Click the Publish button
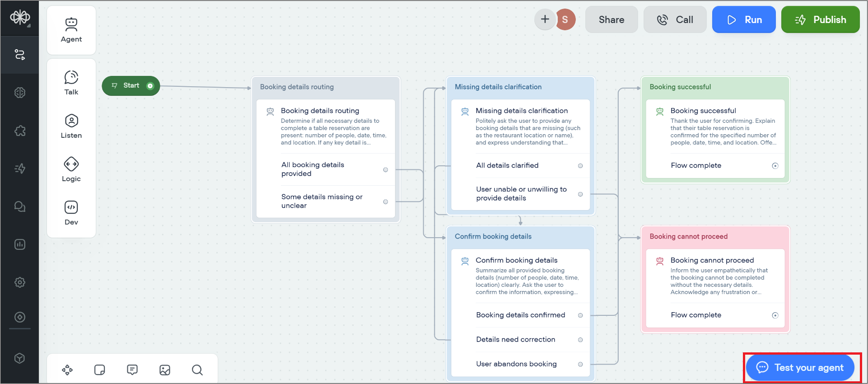The height and width of the screenshot is (384, 868). coord(820,19)
